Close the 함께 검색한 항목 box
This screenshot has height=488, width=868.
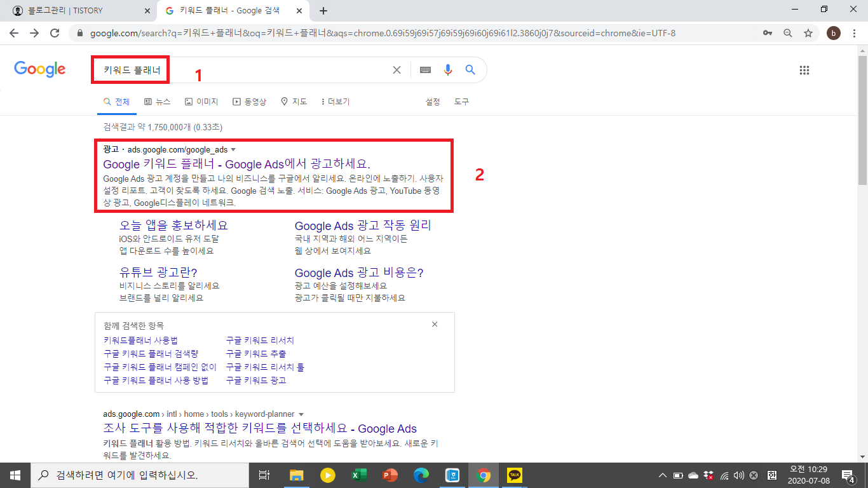[x=435, y=325]
